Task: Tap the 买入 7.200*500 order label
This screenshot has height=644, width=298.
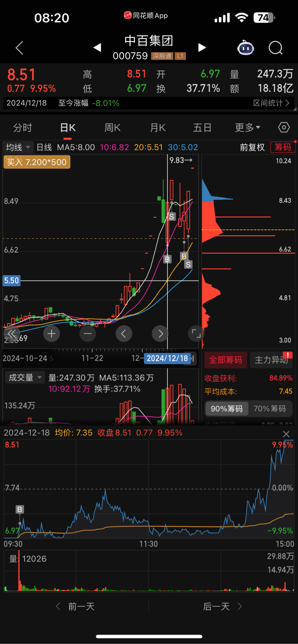Action: pyautogui.click(x=37, y=162)
